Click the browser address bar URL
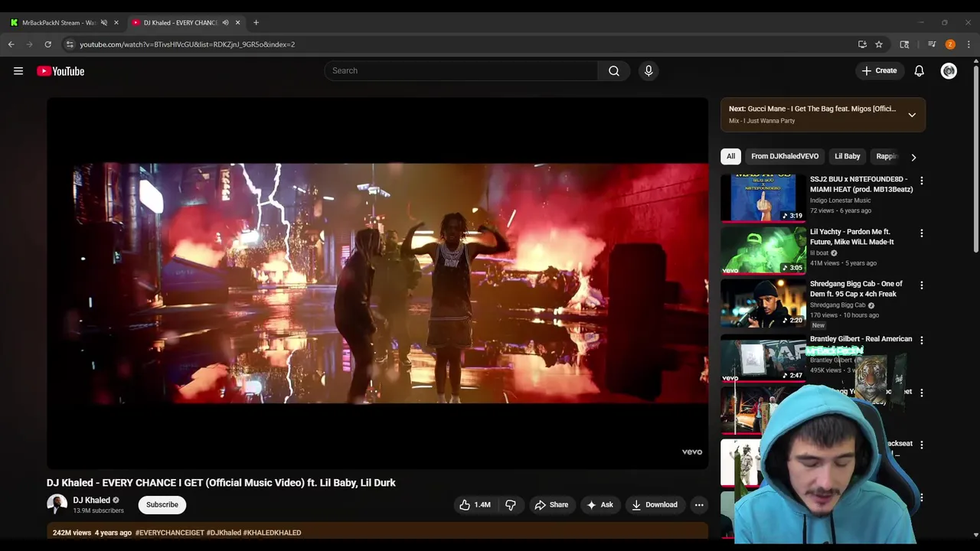The height and width of the screenshot is (551, 980). click(187, 44)
